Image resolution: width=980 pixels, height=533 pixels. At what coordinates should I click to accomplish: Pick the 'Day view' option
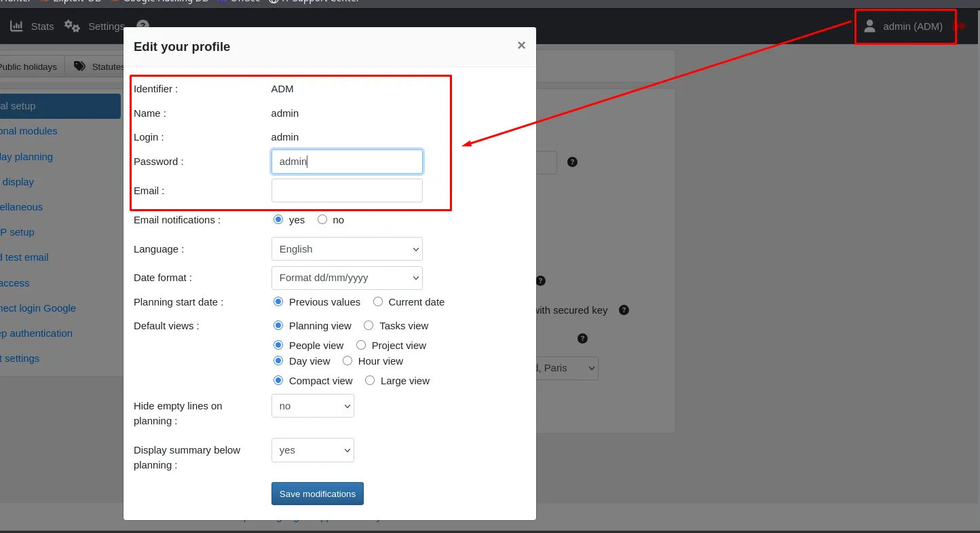pyautogui.click(x=278, y=361)
